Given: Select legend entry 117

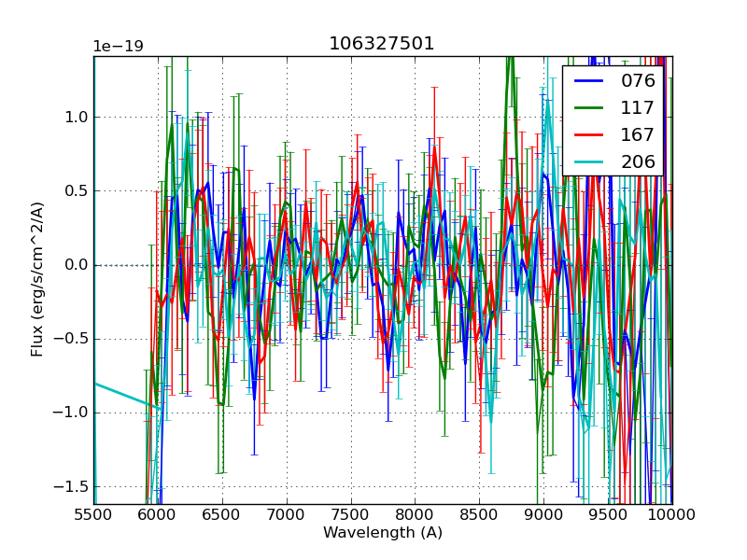Looking at the screenshot, I should click(639, 108).
